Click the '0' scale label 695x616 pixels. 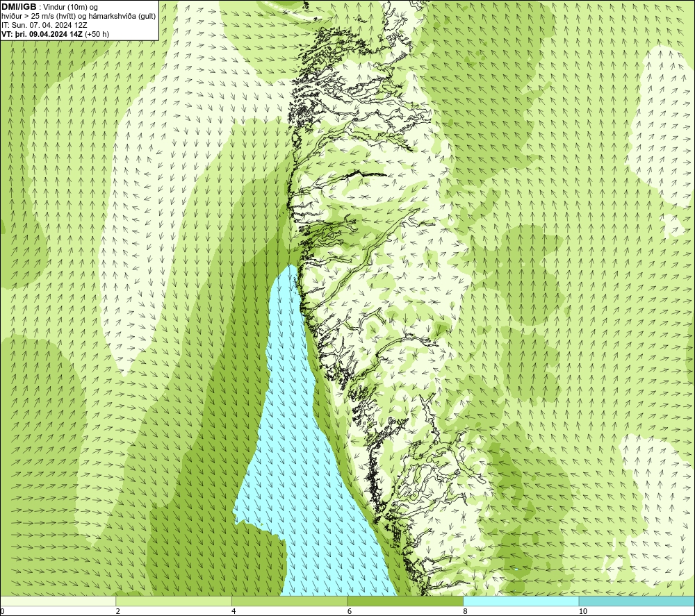point(2,611)
